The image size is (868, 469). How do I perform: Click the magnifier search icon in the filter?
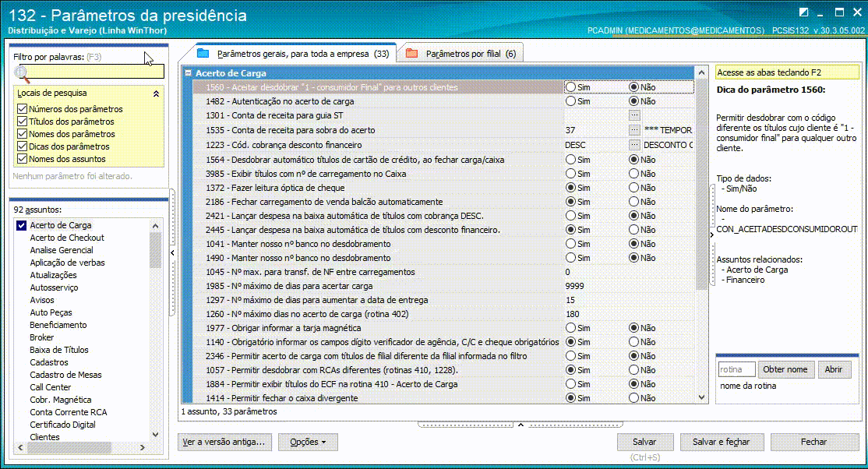click(x=22, y=73)
